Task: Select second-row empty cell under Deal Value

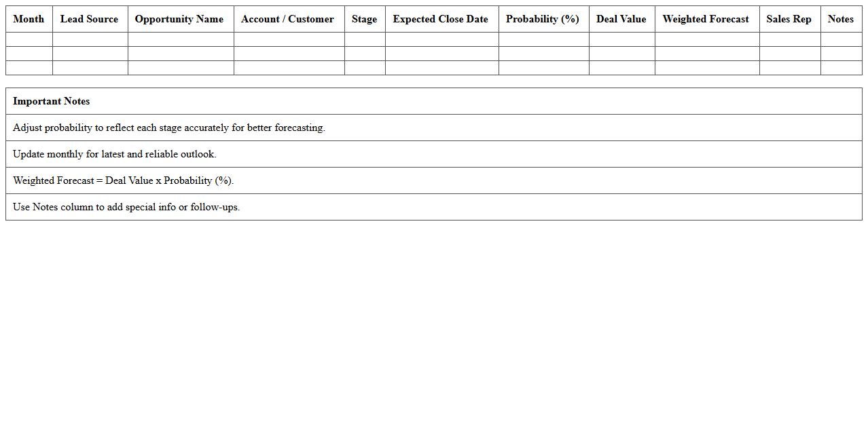Action: 621,54
